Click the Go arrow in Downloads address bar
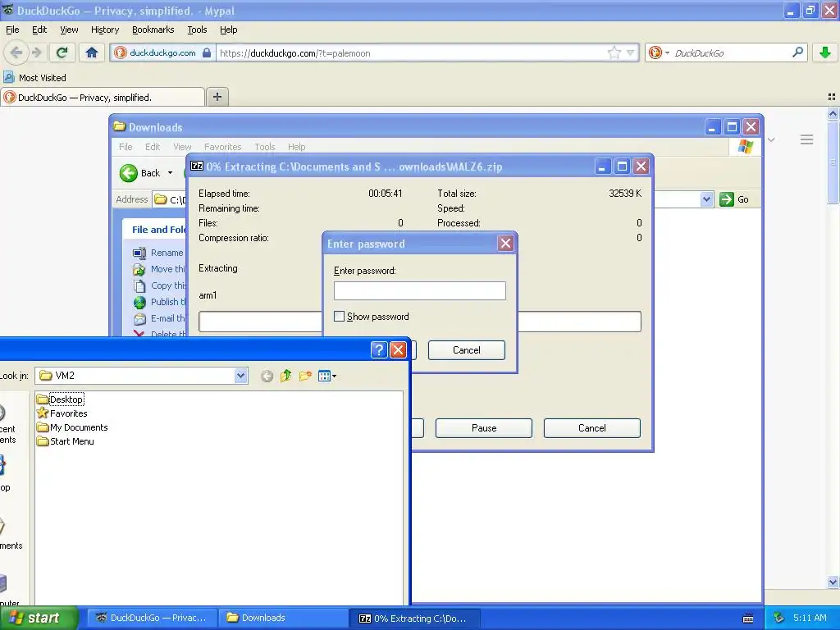This screenshot has width=840, height=630. pos(727,199)
